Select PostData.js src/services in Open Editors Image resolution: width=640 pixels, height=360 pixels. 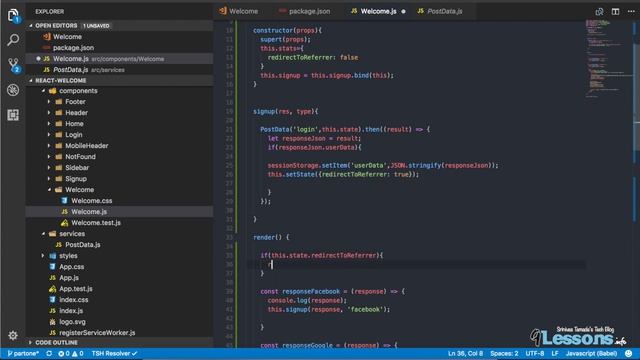[x=119, y=70]
